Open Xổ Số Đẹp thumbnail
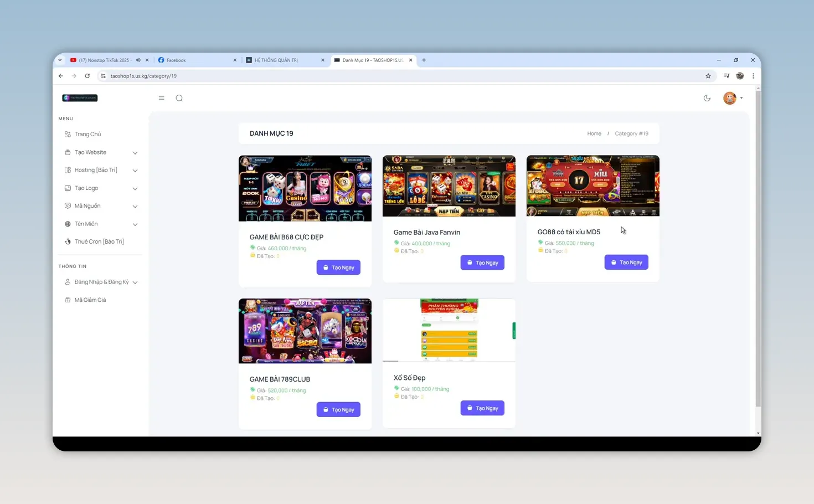 tap(449, 331)
